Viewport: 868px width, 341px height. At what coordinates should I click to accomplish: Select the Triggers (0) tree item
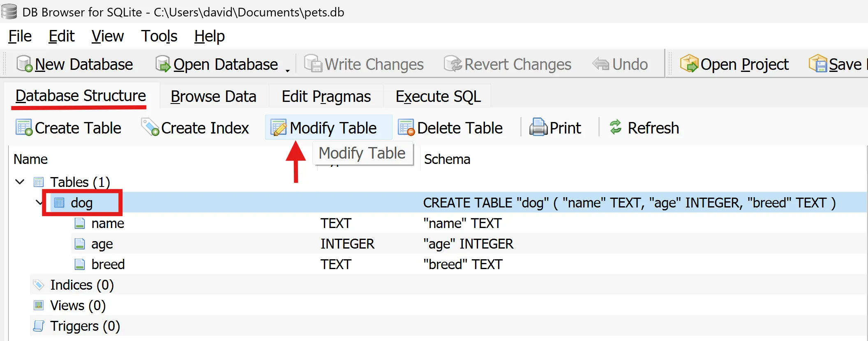pos(85,326)
